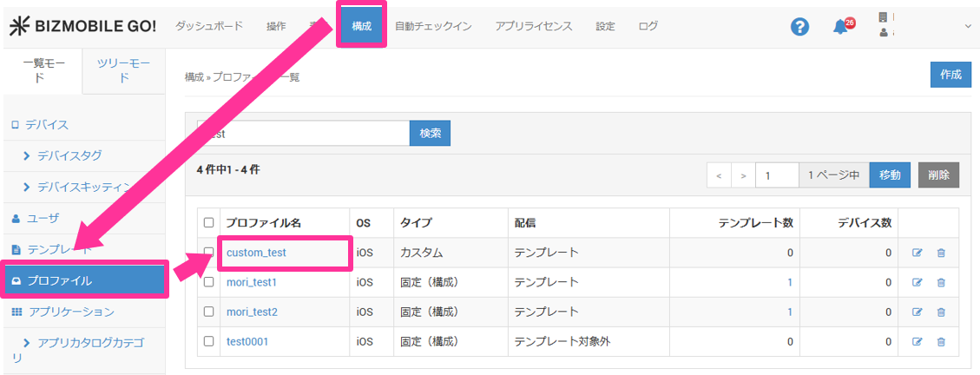Viewport: 980px width, 375px height.
Task: Click edit icon for mori_test2 row
Action: [x=918, y=312]
